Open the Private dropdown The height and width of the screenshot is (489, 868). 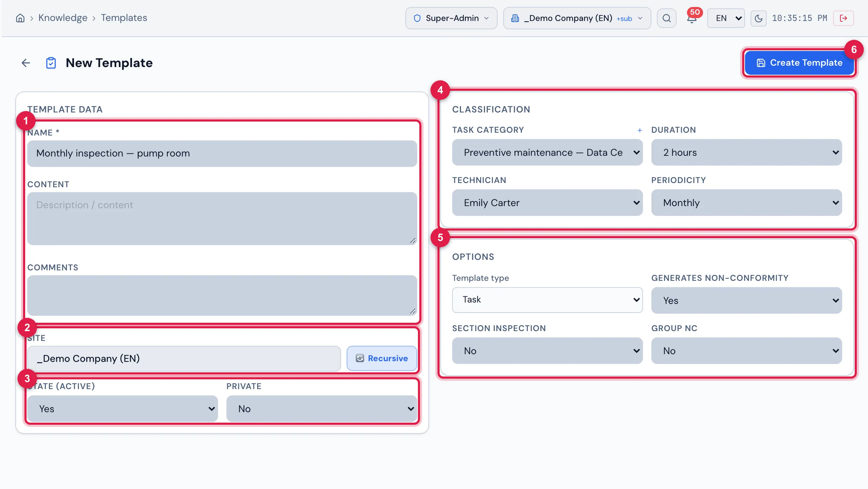(x=321, y=409)
